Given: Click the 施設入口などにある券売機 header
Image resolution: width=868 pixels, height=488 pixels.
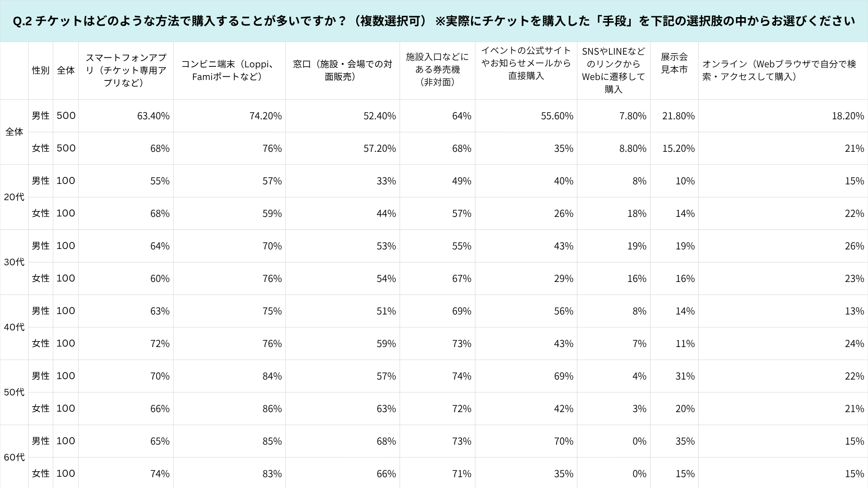Looking at the screenshot, I should click(x=437, y=70).
